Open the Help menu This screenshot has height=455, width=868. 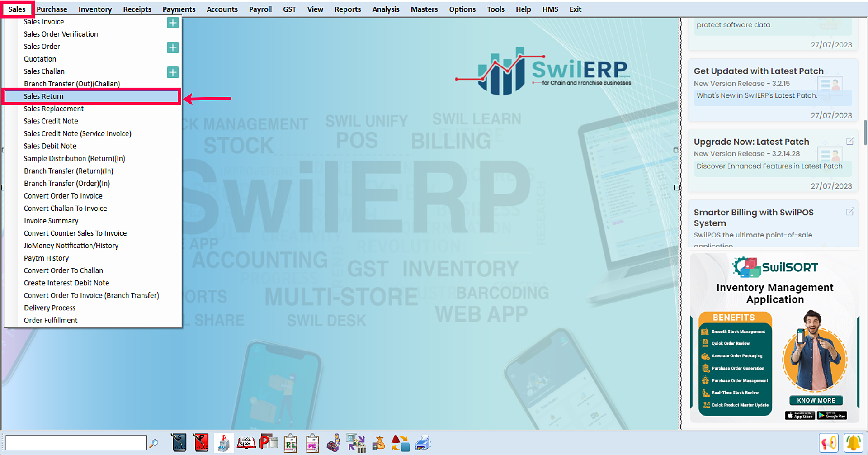[523, 9]
